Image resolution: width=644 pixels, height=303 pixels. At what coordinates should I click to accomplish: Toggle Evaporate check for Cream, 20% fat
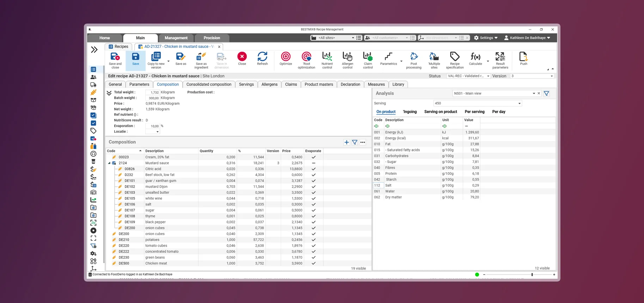coord(313,157)
